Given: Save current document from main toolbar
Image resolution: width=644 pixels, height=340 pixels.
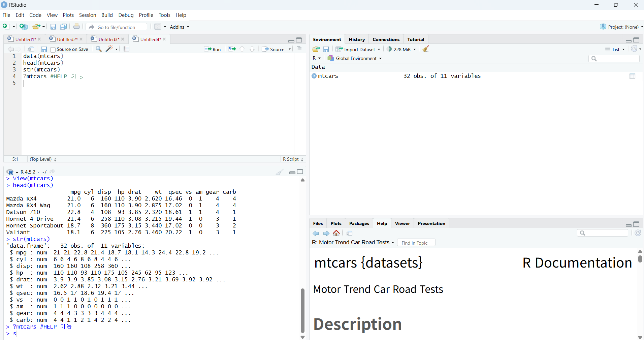Looking at the screenshot, I should click(53, 27).
